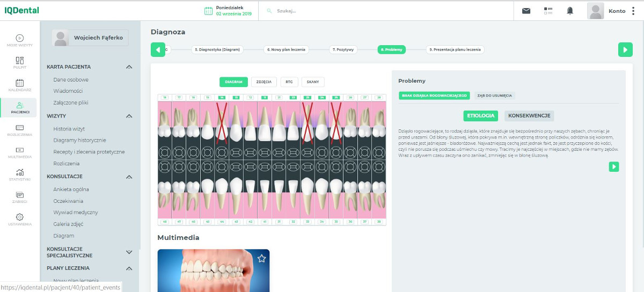Go to step 5. Diagnostyka (Diagram)
The width and height of the screenshot is (644, 292).
tap(217, 49)
